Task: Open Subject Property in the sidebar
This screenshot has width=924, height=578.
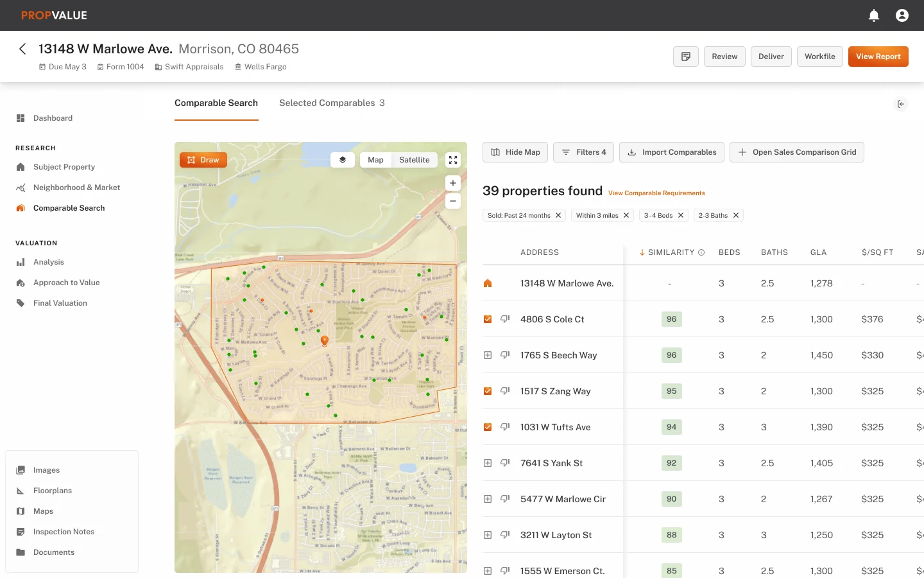Action: click(64, 167)
